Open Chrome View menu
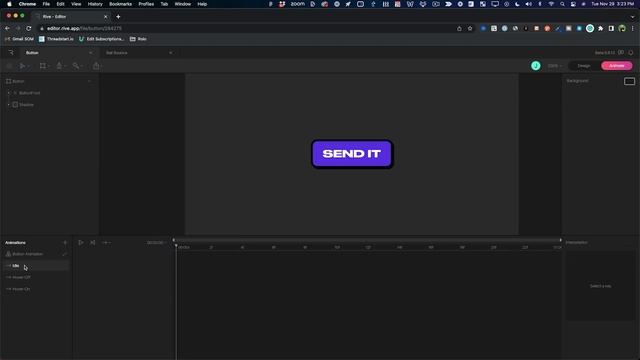 [x=76, y=4]
